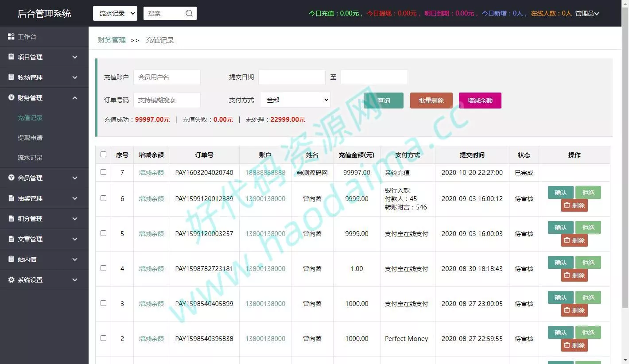Toggle the select-all checkbox in table header

pyautogui.click(x=103, y=155)
